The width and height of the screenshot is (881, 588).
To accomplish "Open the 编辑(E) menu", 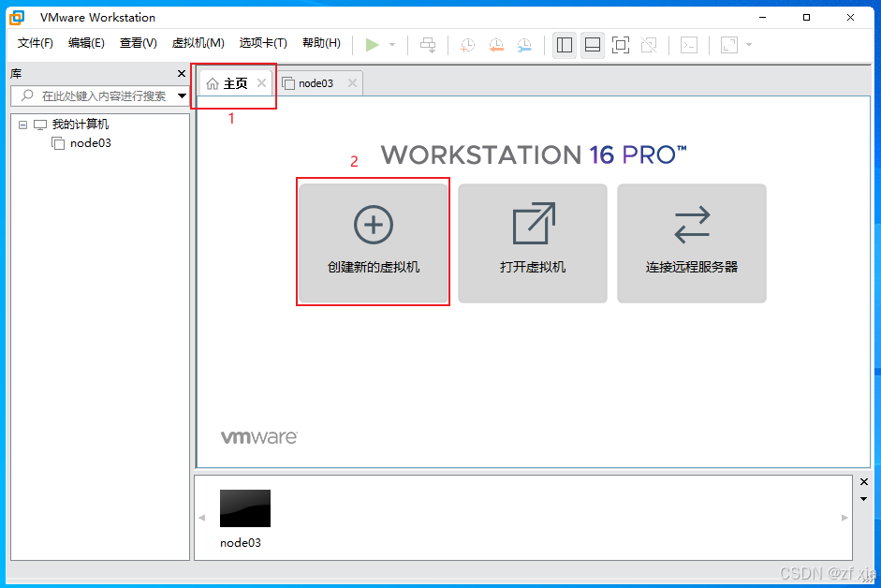I will coord(86,43).
